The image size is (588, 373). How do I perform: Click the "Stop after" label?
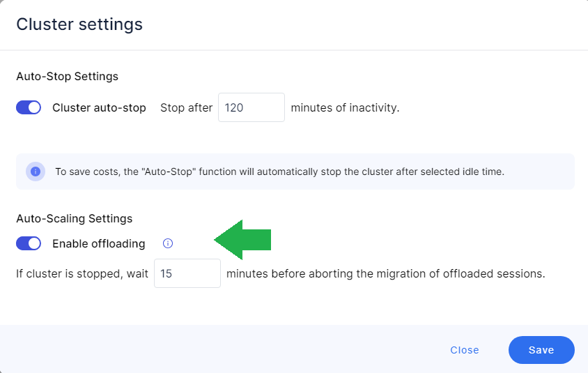coord(186,108)
